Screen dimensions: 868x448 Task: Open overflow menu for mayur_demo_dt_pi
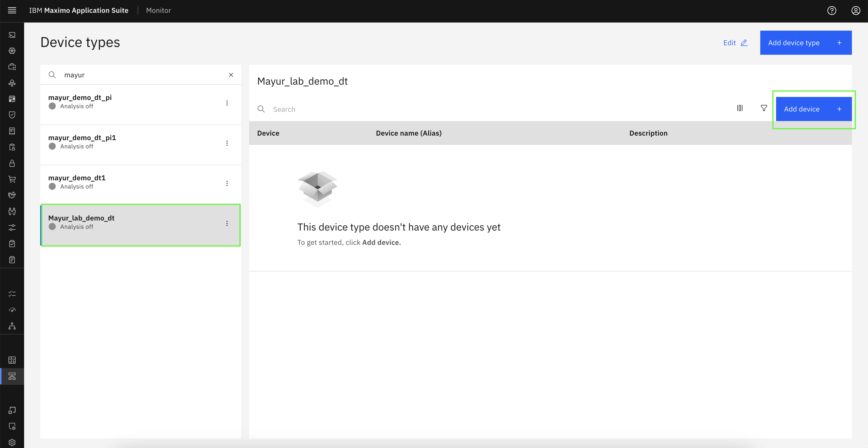click(227, 103)
